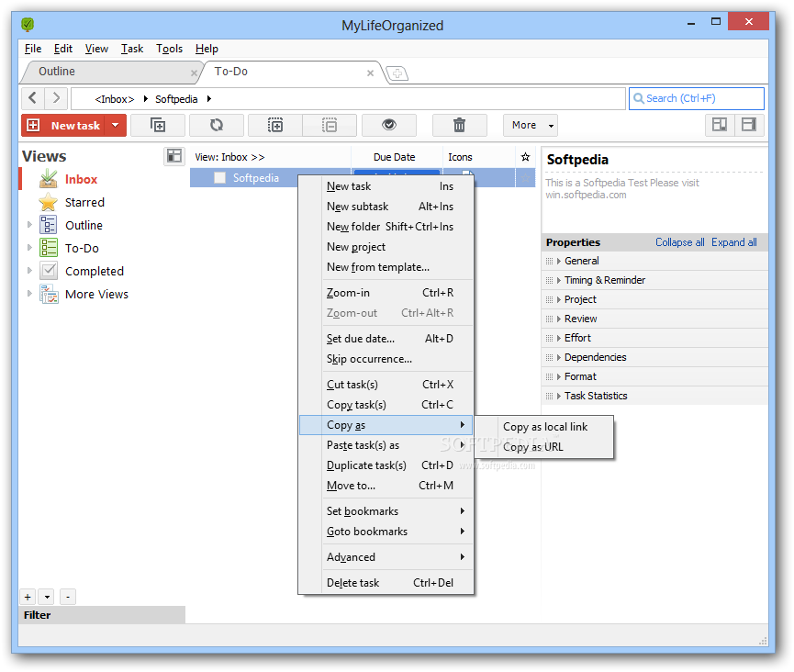Expand the General properties section
This screenshot has width=794, height=672.
click(x=558, y=262)
